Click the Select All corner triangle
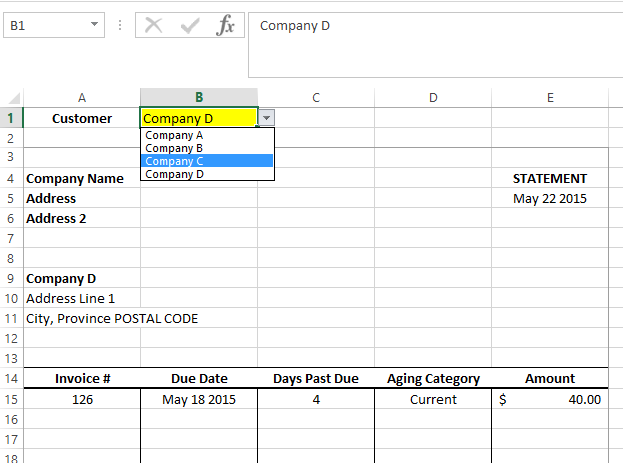This screenshot has height=463, width=623. (x=14, y=98)
